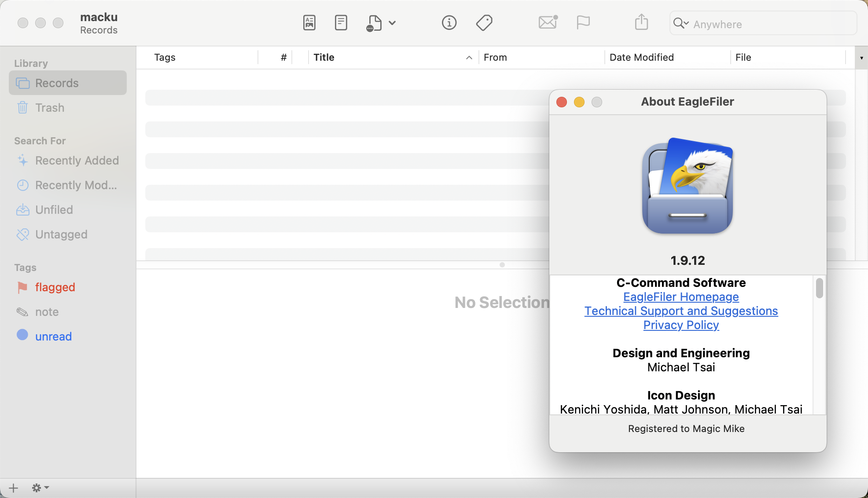Click the EagleFiler app icon in About window

point(688,186)
